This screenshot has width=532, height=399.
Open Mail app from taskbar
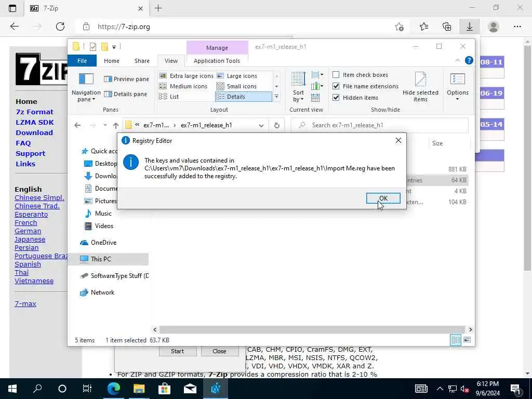(x=190, y=389)
